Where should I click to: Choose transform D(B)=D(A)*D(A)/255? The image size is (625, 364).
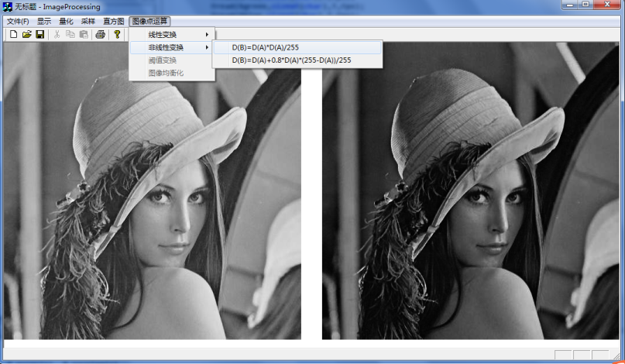click(x=297, y=47)
